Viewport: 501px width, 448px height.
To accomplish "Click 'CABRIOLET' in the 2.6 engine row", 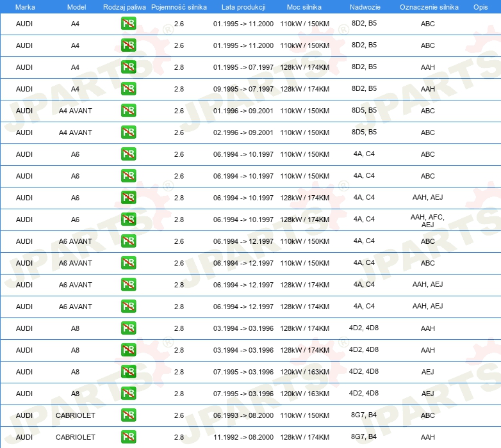I will coord(76,415).
